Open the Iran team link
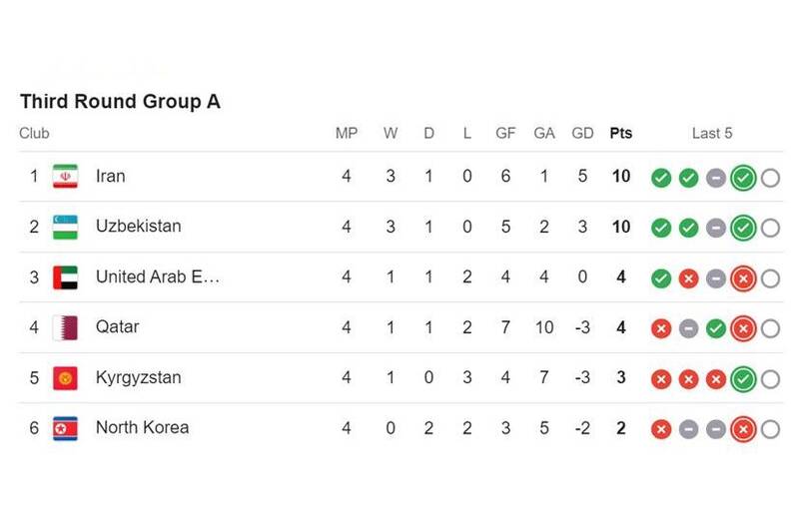The width and height of the screenshot is (799, 532). point(110,177)
